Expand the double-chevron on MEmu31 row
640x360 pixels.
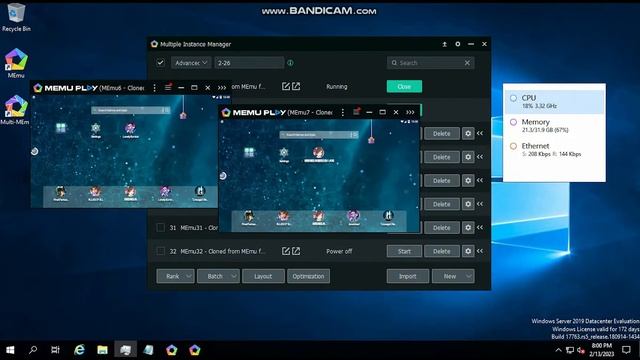[480, 227]
